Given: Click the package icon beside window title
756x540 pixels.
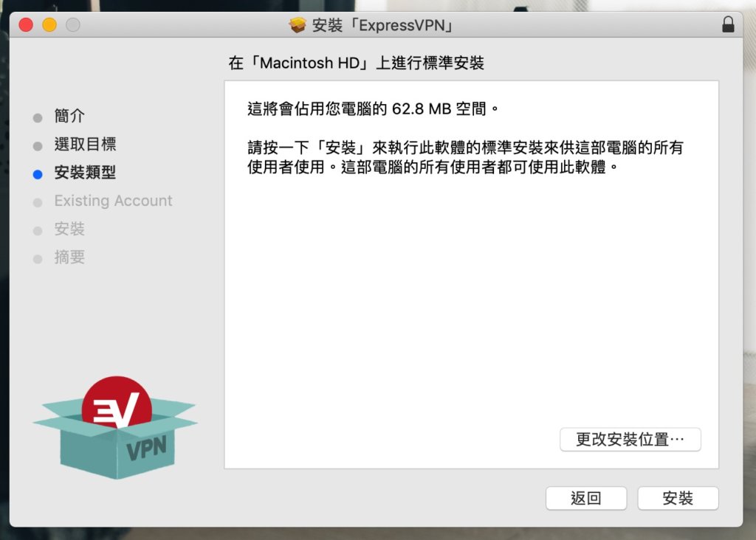Looking at the screenshot, I should (298, 25).
